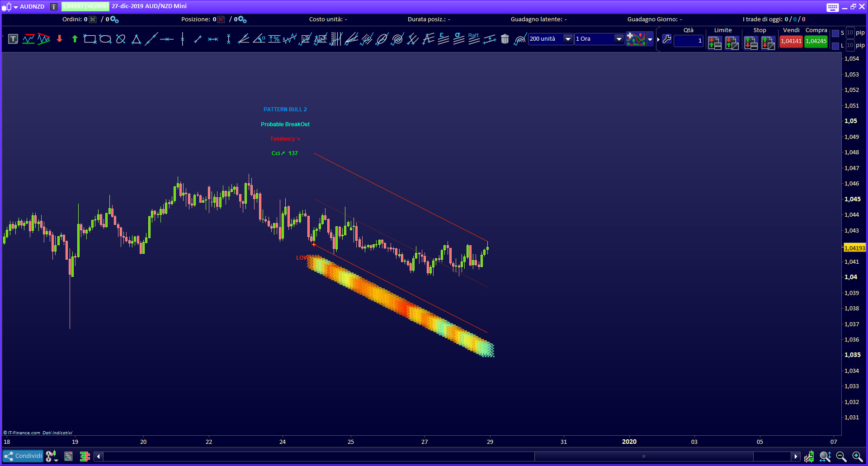
Task: Select the Fibonacci spiral tool
Action: 397,39
